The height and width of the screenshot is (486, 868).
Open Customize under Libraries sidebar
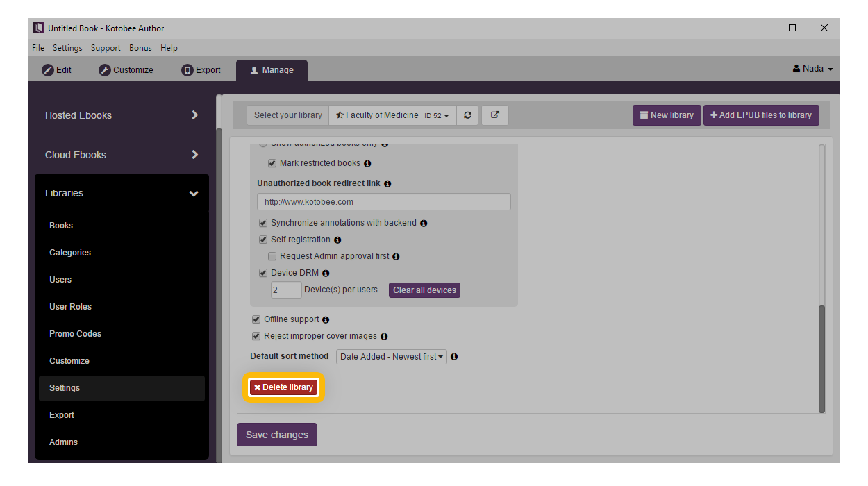122,361
